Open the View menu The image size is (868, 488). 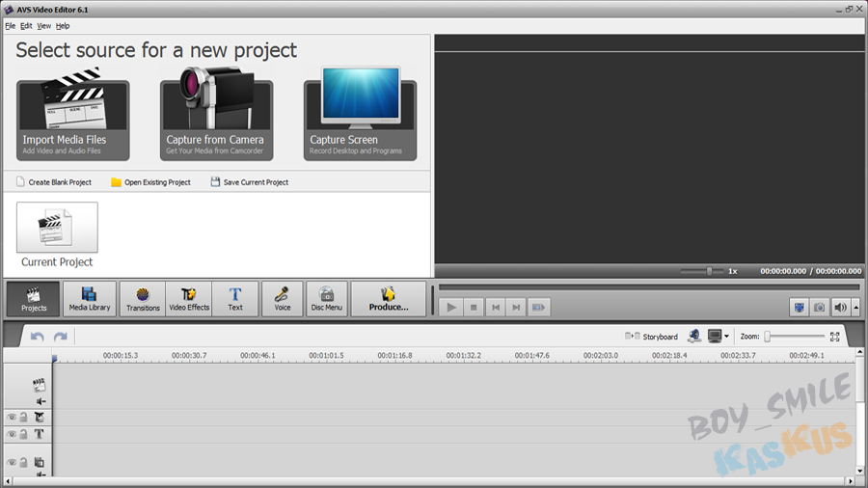tap(43, 26)
